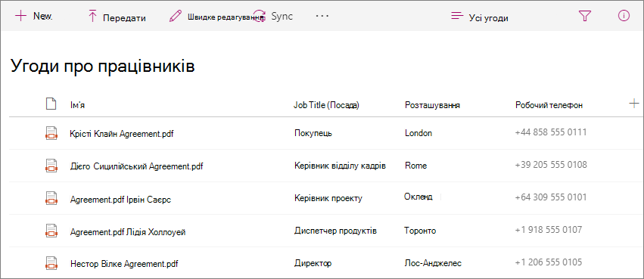Click the Передати button label

pyautogui.click(x=124, y=18)
